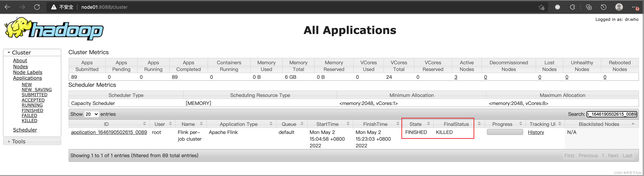The image size is (644, 176).
Task: Sort by Name column arrows
Action: pyautogui.click(x=202, y=124)
